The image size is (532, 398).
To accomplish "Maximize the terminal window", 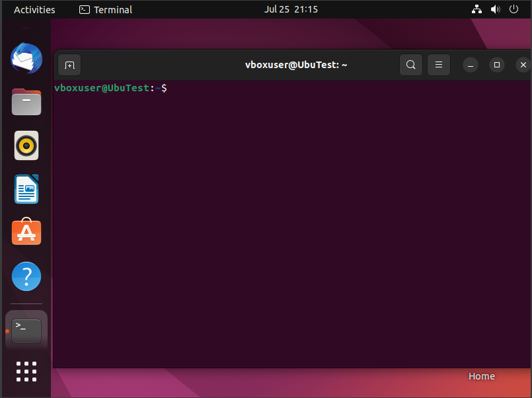I will point(497,65).
